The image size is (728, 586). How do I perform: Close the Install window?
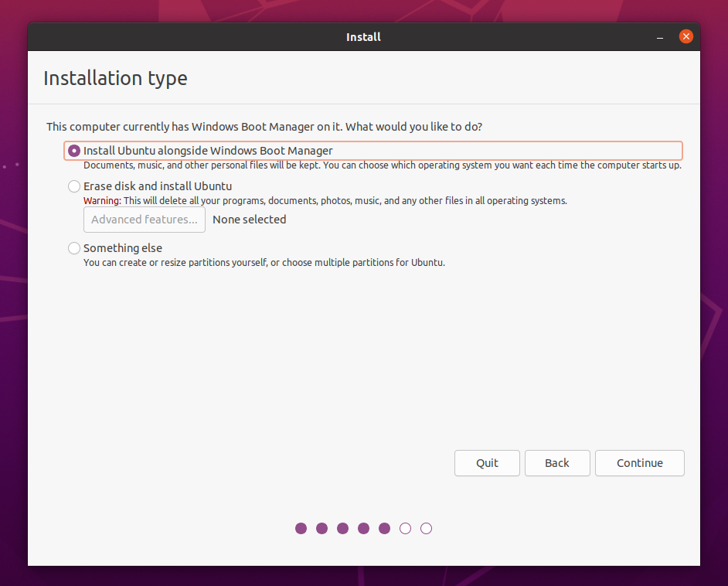(x=685, y=36)
